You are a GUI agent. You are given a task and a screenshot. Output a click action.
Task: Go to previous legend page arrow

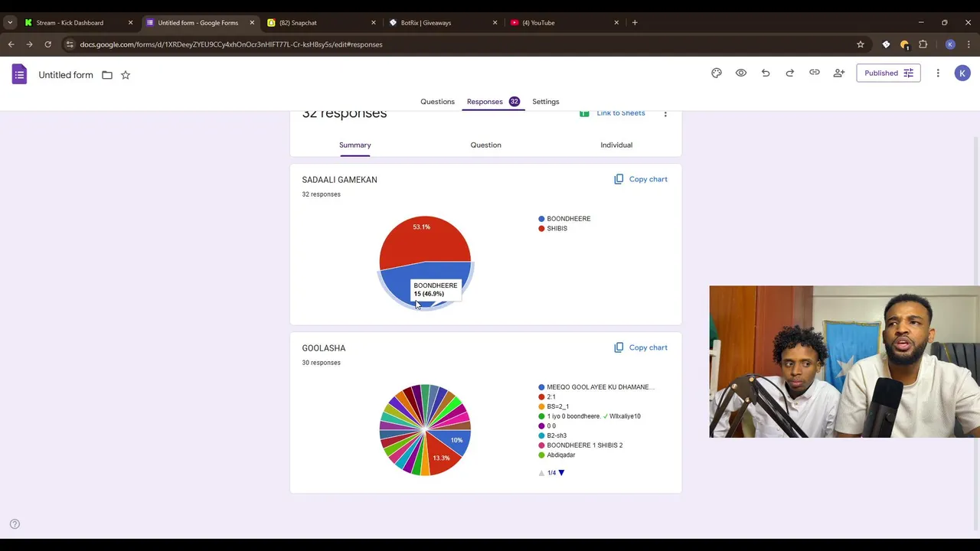point(541,473)
